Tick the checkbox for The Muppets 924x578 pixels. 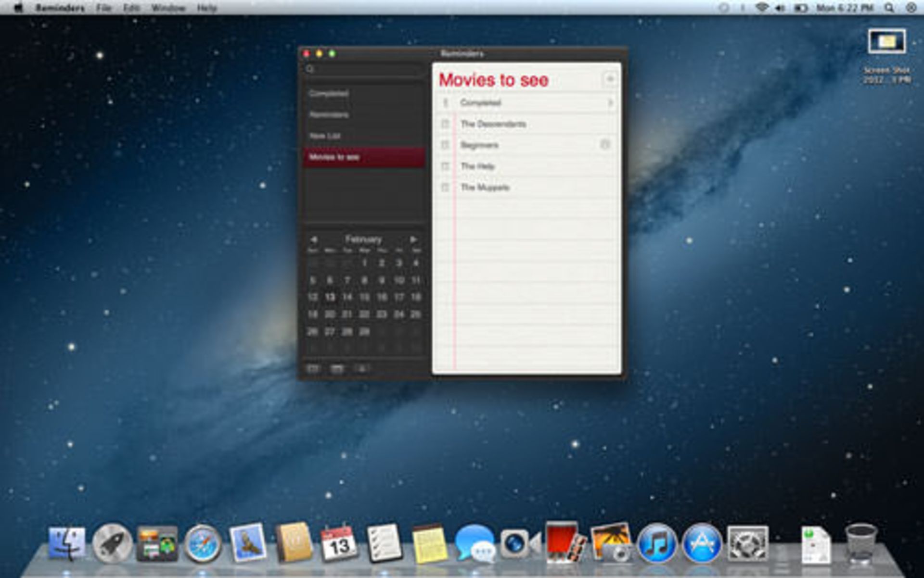(446, 188)
